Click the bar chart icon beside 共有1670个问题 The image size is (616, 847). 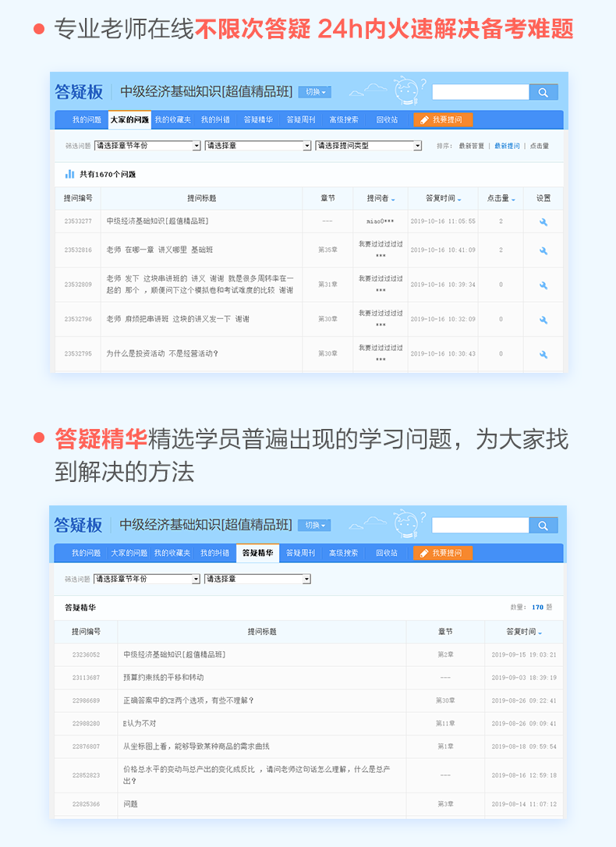(70, 174)
